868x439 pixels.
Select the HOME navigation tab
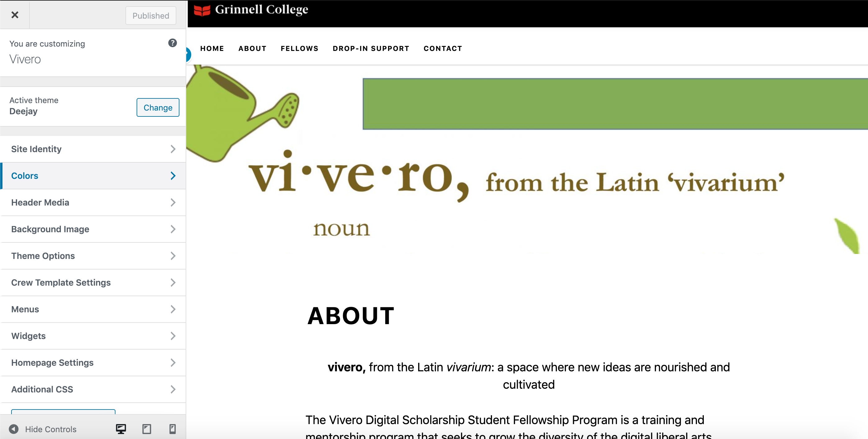coord(212,48)
